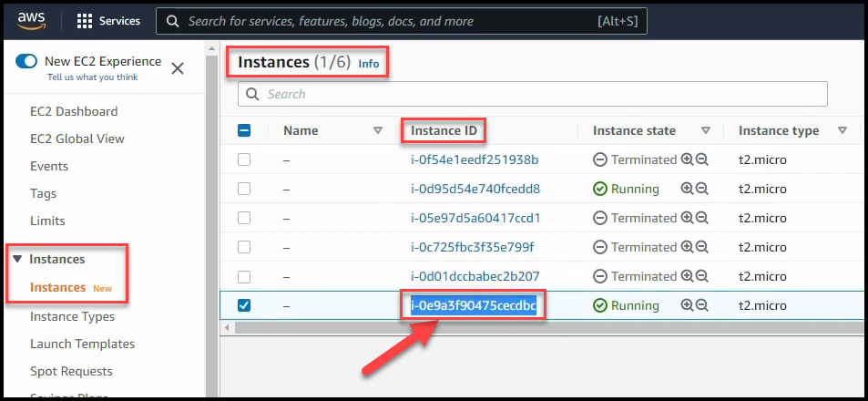Select Launch Templates in the sidebar
The width and height of the screenshot is (868, 401).
coord(82,344)
